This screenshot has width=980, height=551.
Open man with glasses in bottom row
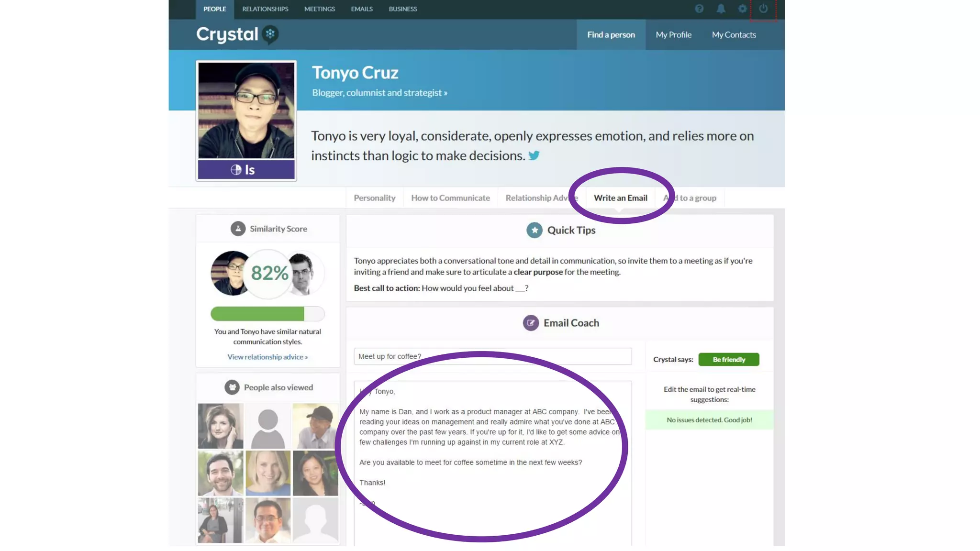click(268, 520)
